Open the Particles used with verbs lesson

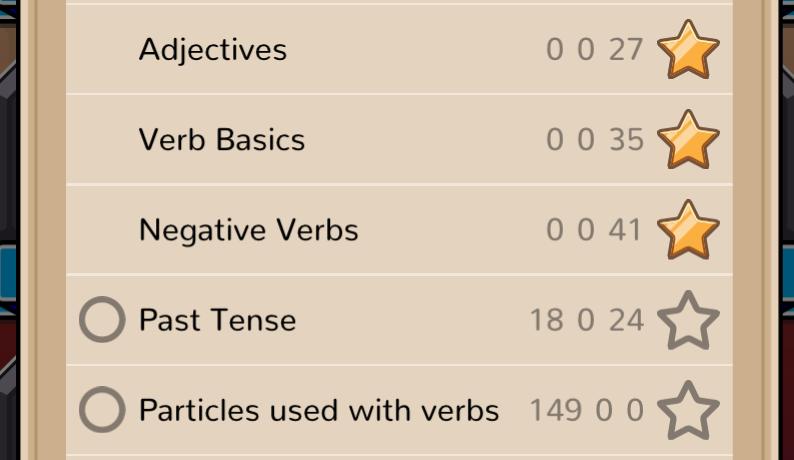pos(319,410)
